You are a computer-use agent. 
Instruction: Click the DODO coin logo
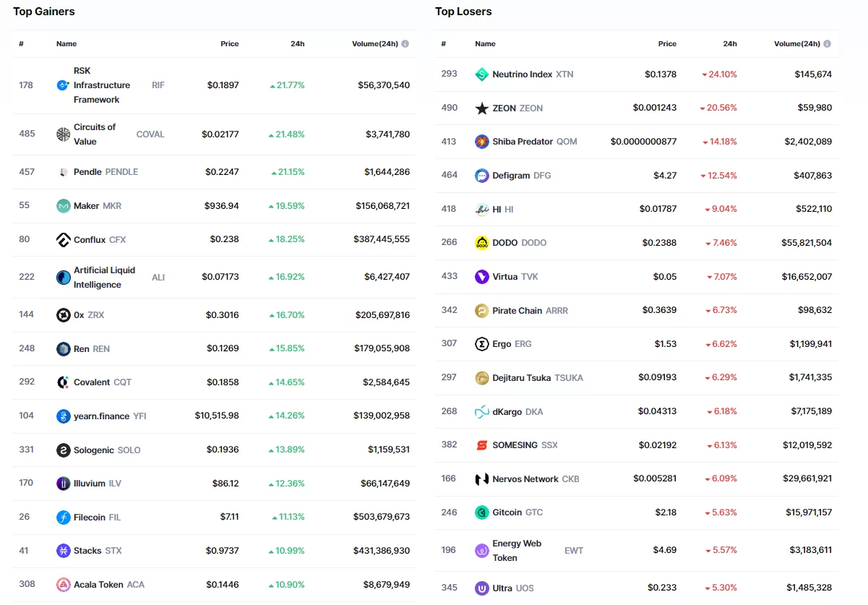tap(482, 243)
